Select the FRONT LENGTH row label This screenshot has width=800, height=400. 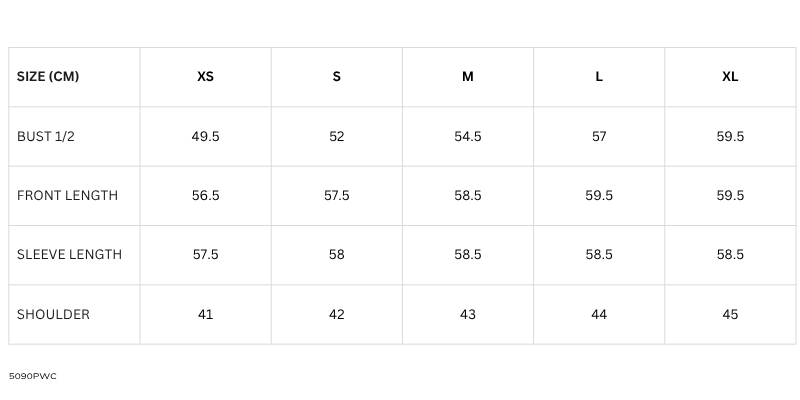(x=67, y=195)
